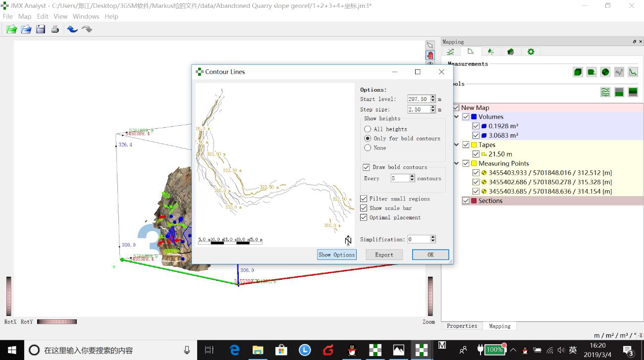Open the Map menu
644x360 pixels.
coord(25,16)
